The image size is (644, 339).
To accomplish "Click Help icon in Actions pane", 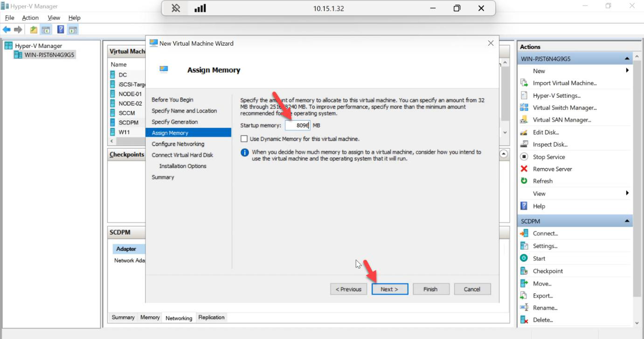I will (524, 206).
